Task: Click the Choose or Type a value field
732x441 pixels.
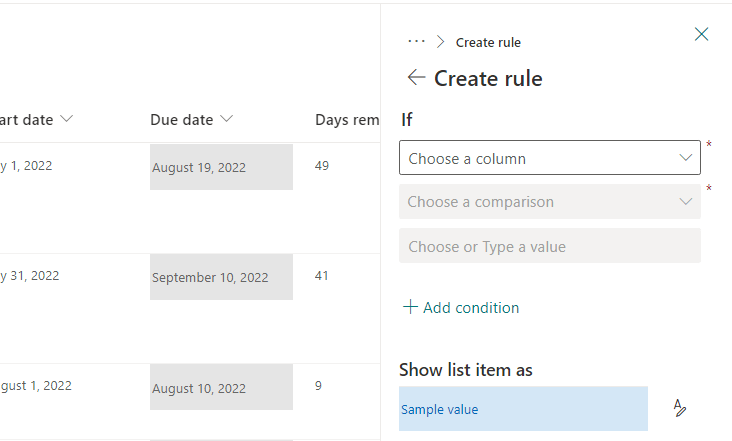Action: tap(549, 245)
